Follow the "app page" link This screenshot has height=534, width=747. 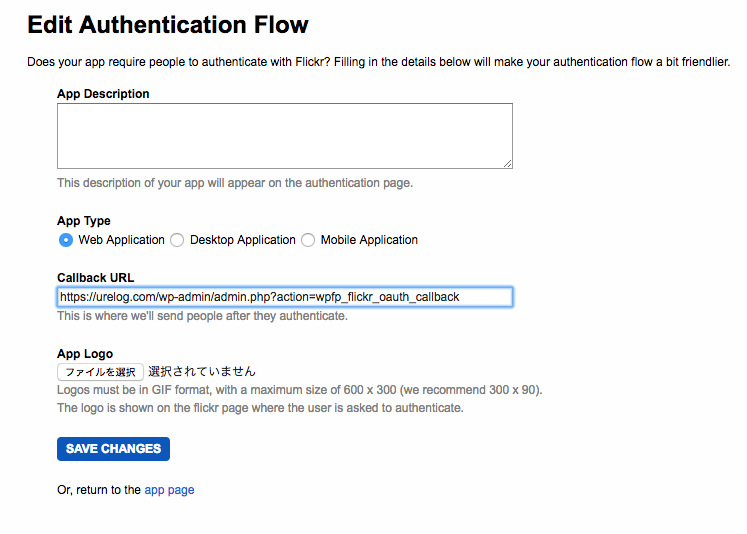169,490
